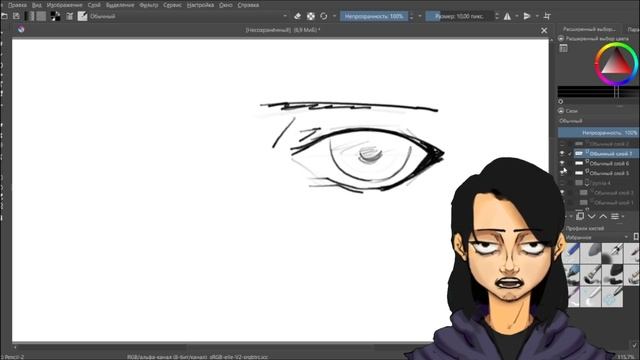Screen dimensions: 640x360
Task: Open the Сервис menu
Action: (x=173, y=5)
